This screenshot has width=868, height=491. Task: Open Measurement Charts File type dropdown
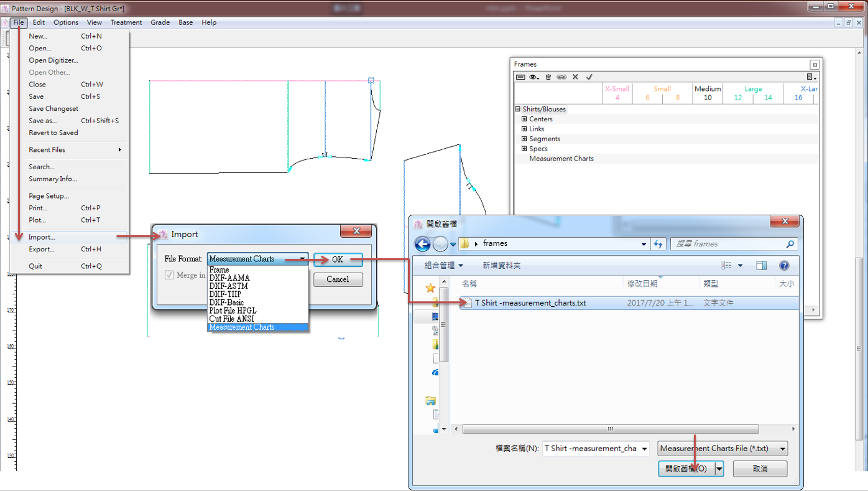pos(782,449)
